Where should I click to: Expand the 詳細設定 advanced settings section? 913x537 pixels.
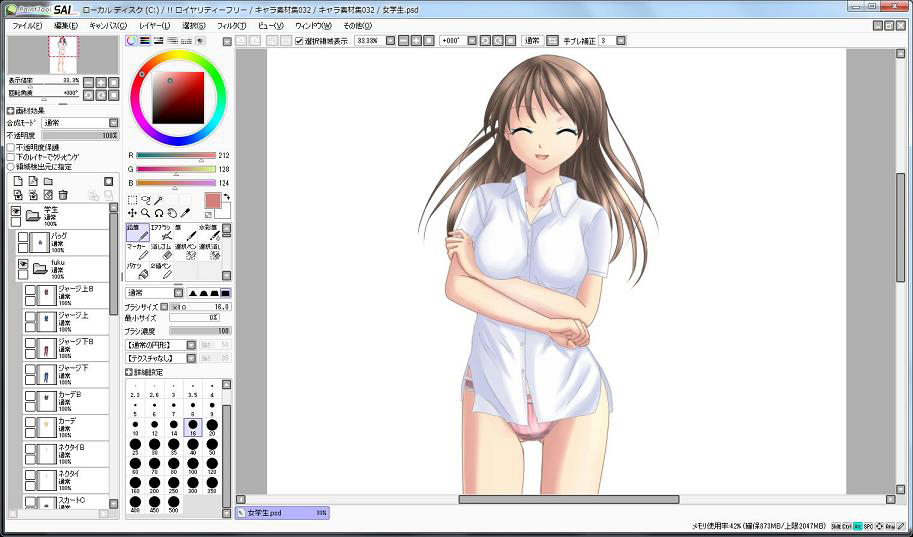[x=129, y=372]
